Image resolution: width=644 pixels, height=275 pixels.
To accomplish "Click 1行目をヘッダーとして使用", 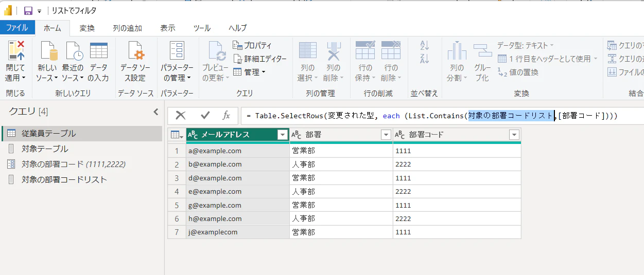I will coord(548,59).
